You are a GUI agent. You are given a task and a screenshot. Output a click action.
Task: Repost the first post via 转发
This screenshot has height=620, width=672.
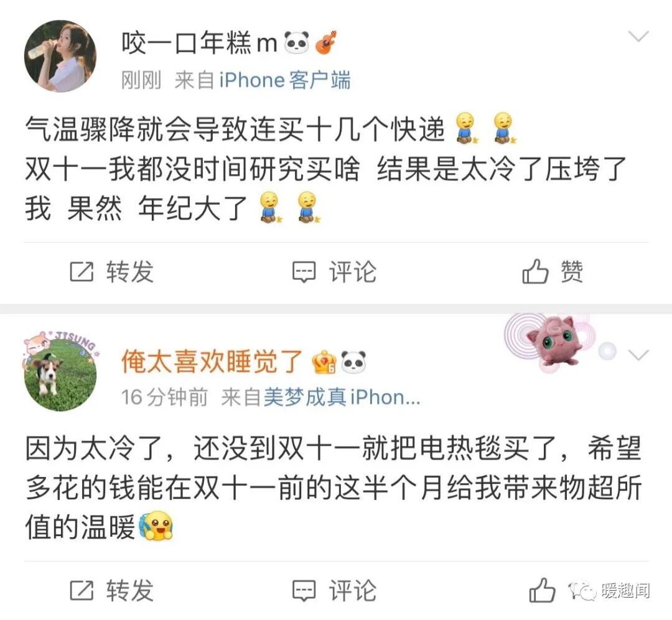pos(111,272)
